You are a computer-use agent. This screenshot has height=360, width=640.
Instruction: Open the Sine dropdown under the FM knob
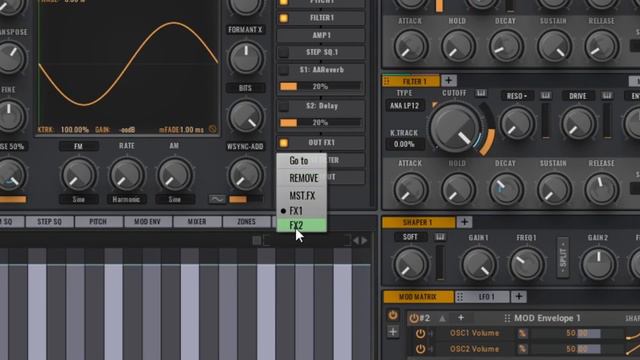(78, 200)
